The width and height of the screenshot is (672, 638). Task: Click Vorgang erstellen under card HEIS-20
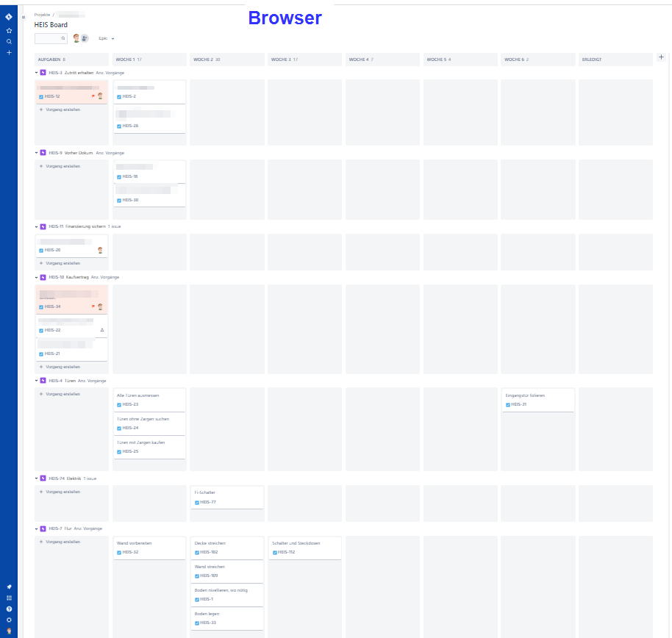(x=60, y=264)
